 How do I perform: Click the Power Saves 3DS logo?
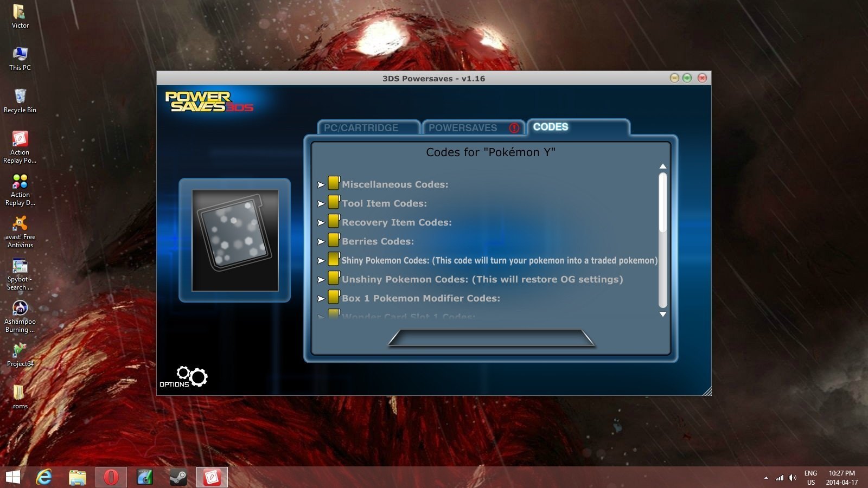click(x=209, y=102)
